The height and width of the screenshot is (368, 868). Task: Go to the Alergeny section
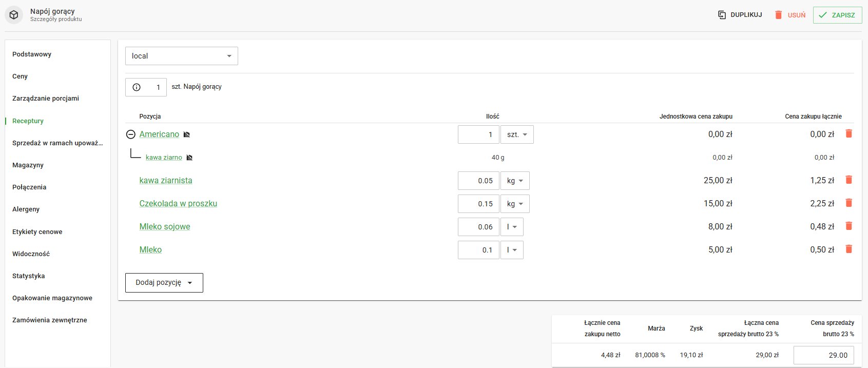click(x=26, y=209)
